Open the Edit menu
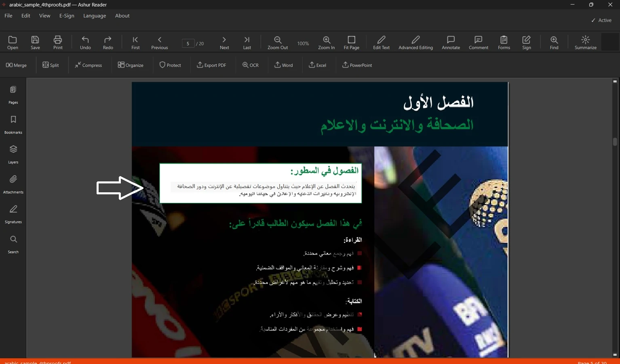Viewport: 620px width, 364px height. tap(26, 16)
